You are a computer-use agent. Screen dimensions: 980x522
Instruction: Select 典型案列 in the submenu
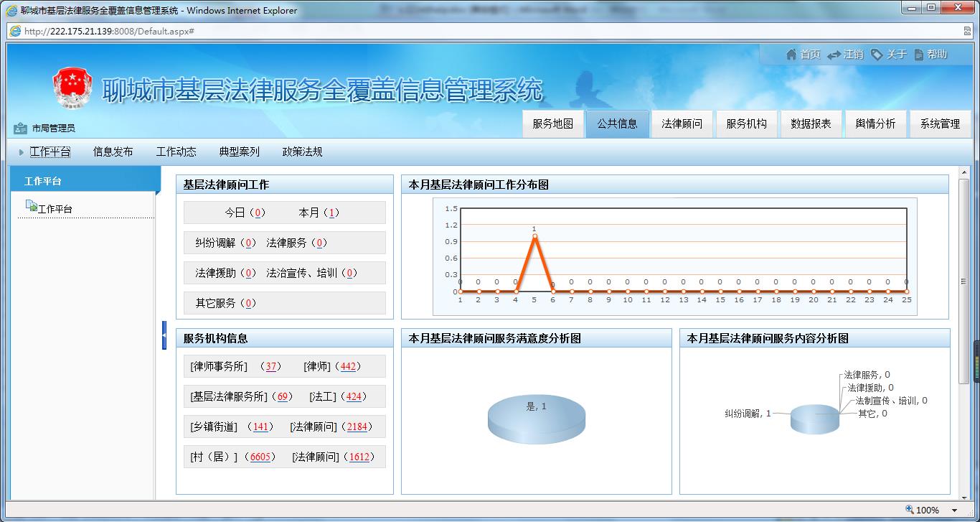pyautogui.click(x=239, y=152)
